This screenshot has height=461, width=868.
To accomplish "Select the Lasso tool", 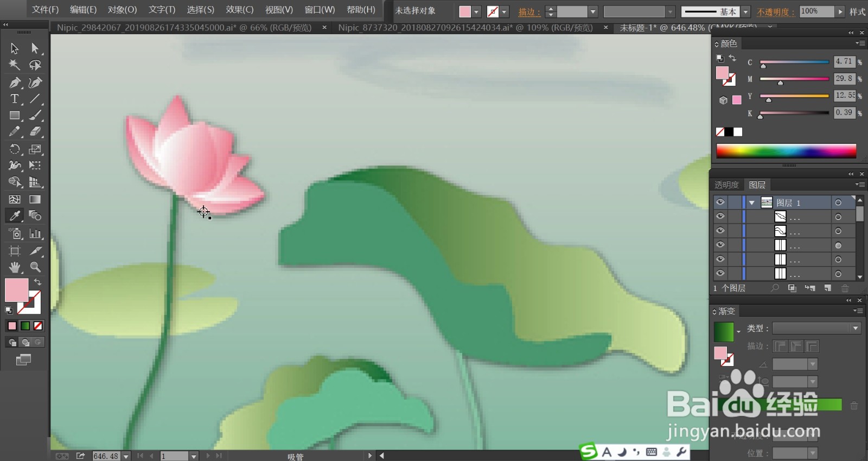I will pos(35,65).
